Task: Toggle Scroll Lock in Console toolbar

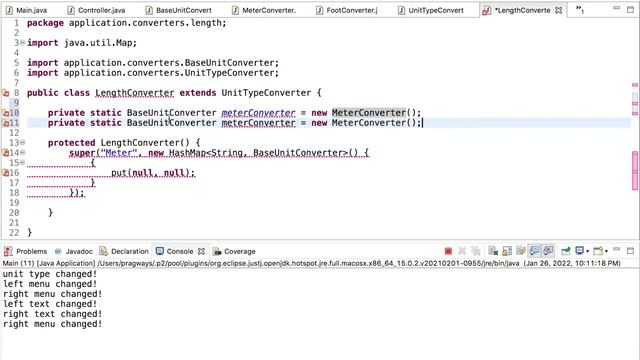Action: click(507, 251)
